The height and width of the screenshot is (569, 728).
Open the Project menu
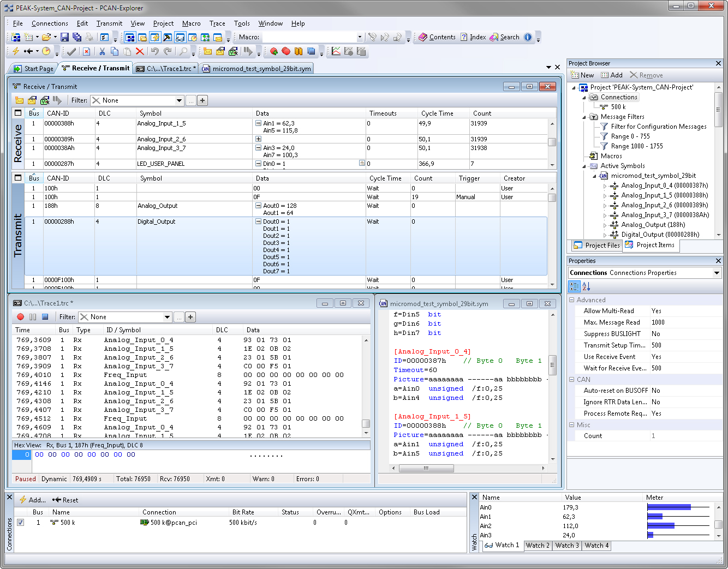(163, 23)
